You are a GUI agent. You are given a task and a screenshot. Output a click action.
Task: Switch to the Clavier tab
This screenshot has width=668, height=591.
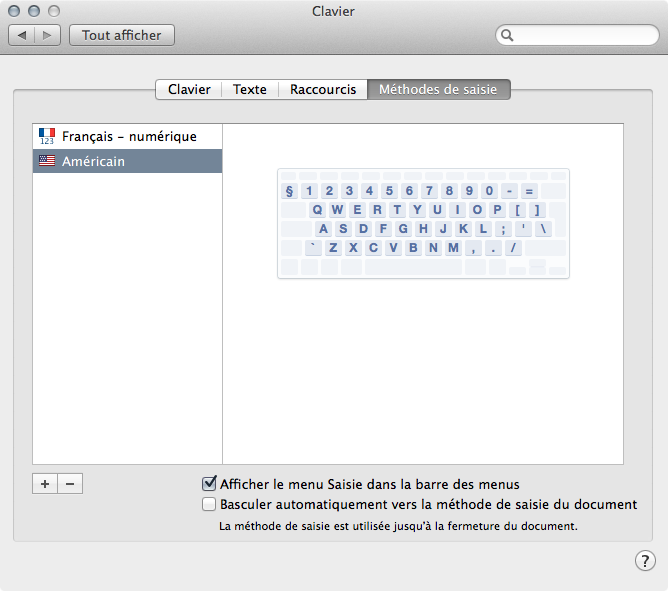pos(189,89)
